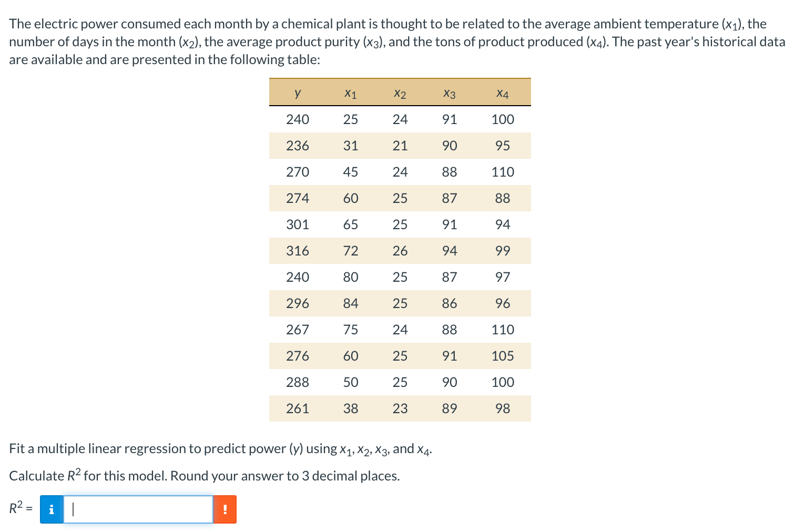Select the cell with value 110
The width and height of the screenshot is (795, 532).
[503, 172]
